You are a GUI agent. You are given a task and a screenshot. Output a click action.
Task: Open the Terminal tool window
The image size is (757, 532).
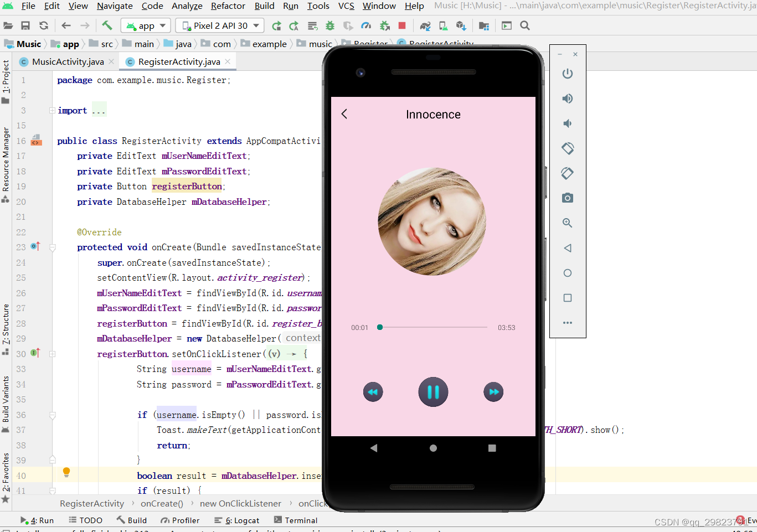coord(296,520)
